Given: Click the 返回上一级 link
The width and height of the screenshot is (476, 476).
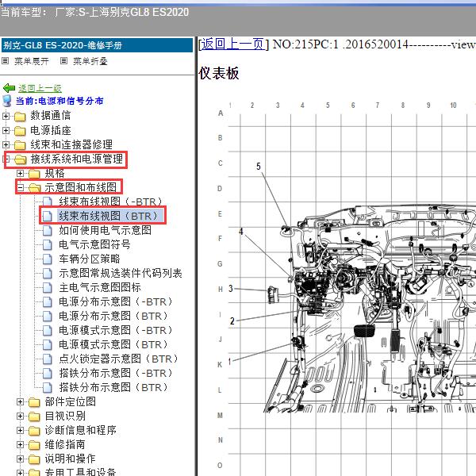Looking at the screenshot, I should tap(40, 88).
